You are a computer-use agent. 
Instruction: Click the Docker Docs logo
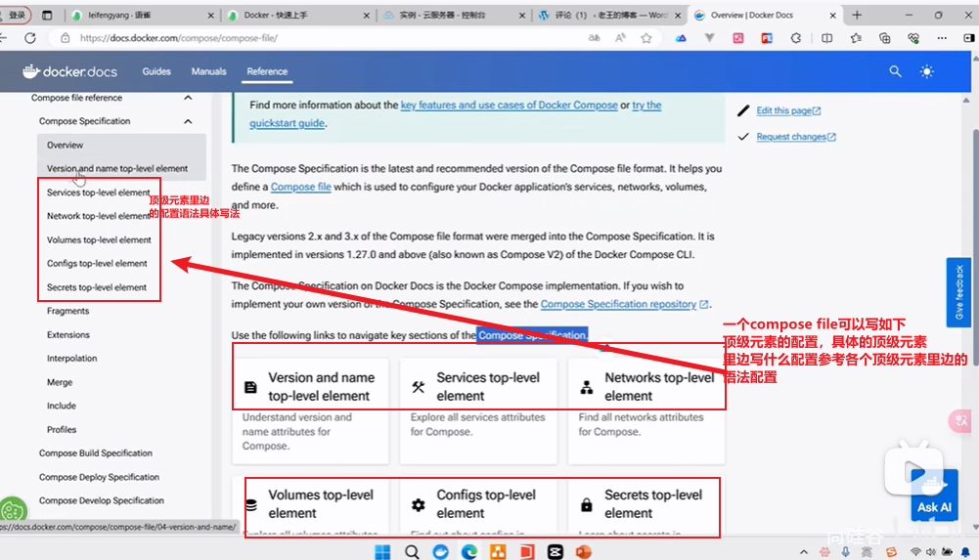coord(70,71)
